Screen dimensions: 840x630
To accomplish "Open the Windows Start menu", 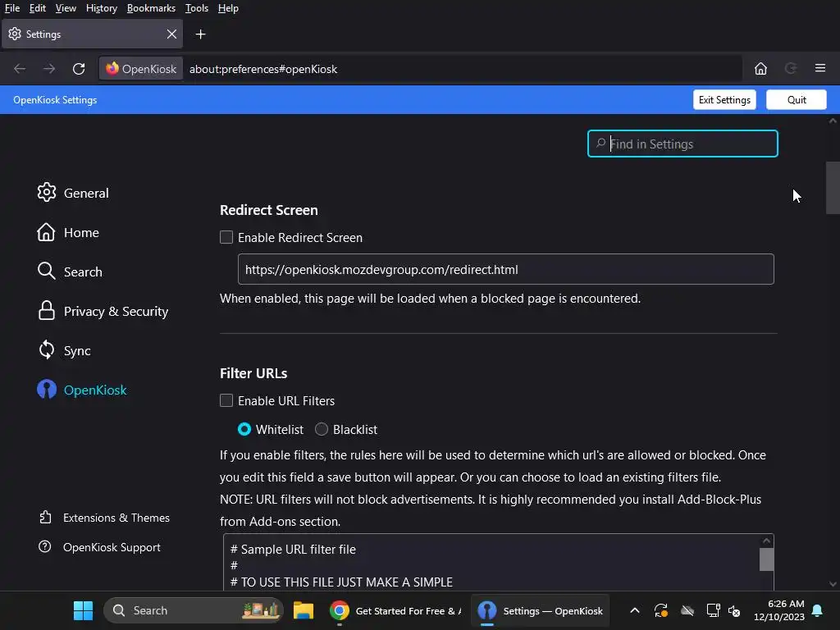I will pos(83,610).
